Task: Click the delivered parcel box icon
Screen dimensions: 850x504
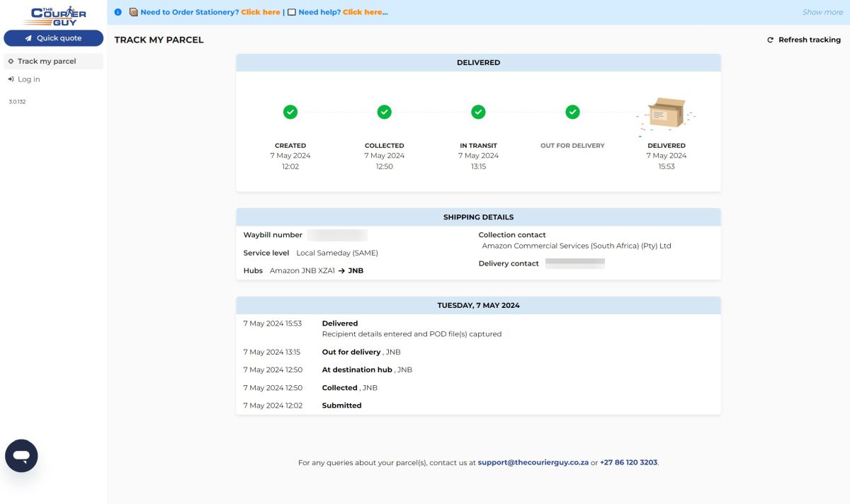Action: coord(667,113)
